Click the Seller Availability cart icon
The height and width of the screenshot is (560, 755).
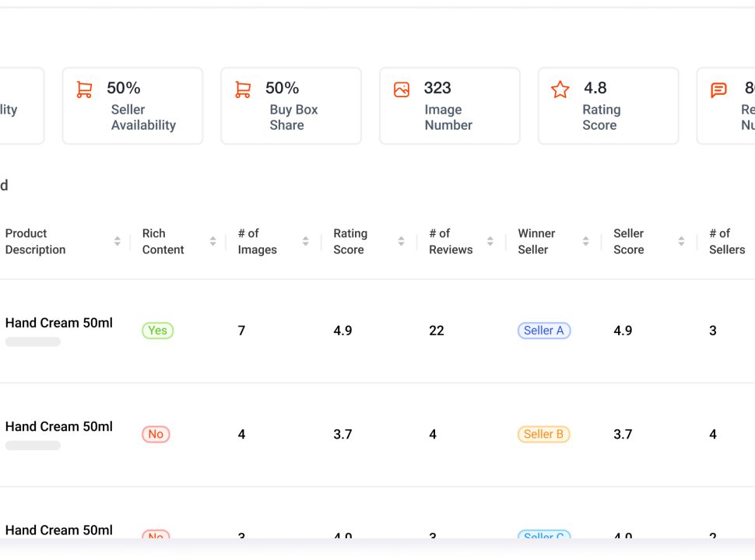click(84, 89)
